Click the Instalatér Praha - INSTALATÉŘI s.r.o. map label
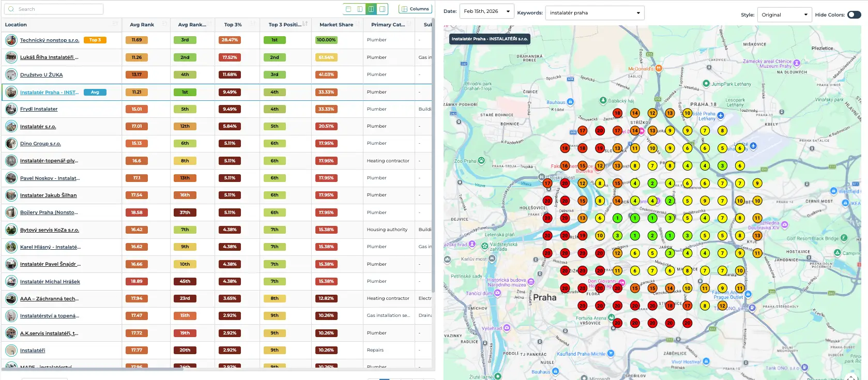Viewport: 868px width, 380px height. [490, 39]
